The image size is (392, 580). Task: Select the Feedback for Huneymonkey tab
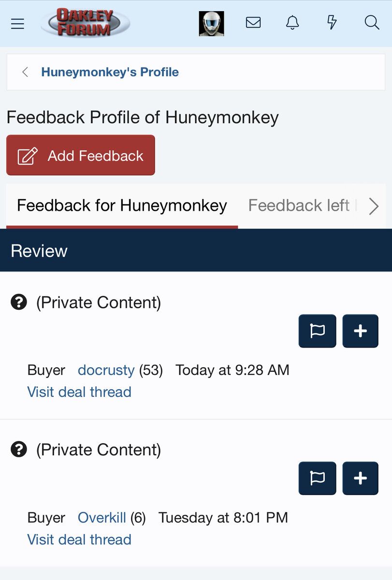click(122, 206)
